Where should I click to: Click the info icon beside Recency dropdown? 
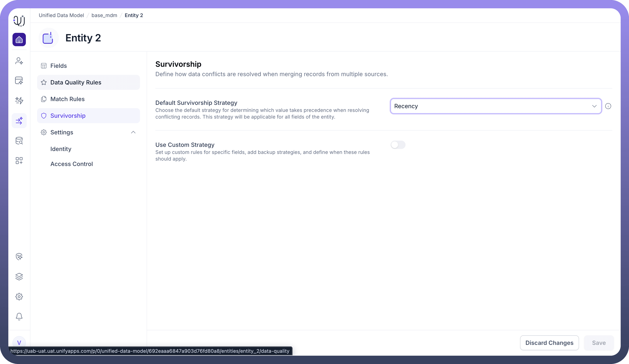point(608,106)
